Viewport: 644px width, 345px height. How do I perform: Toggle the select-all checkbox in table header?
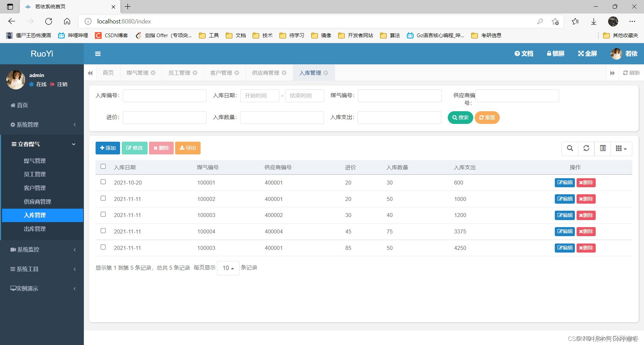pos(103,166)
